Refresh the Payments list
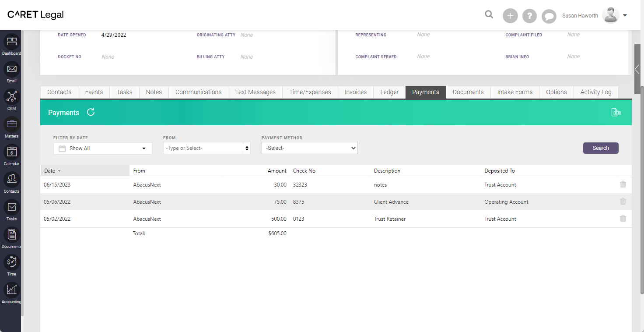 click(x=91, y=112)
